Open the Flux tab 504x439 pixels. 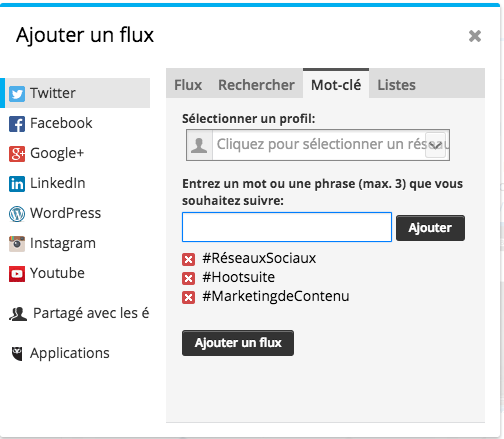click(188, 85)
